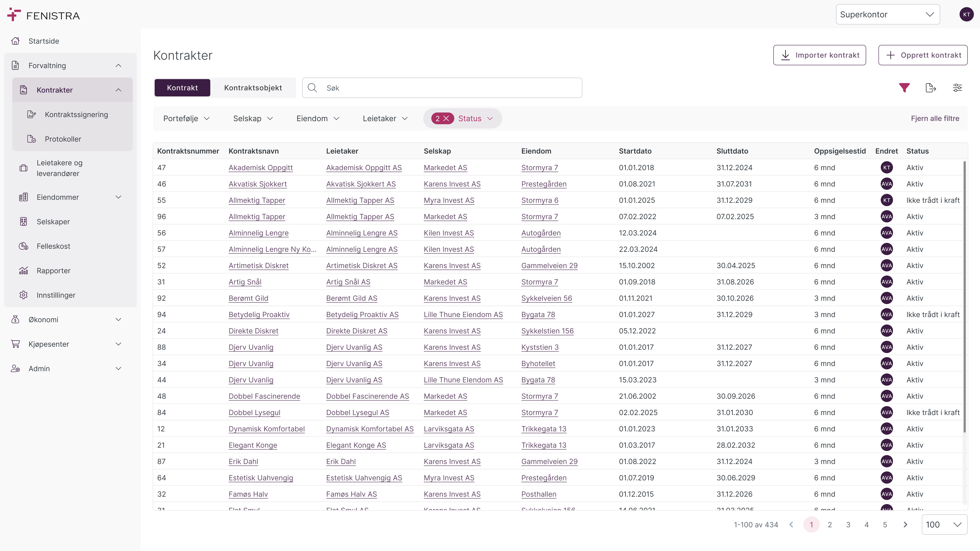Click the KT user avatar

tap(966, 15)
